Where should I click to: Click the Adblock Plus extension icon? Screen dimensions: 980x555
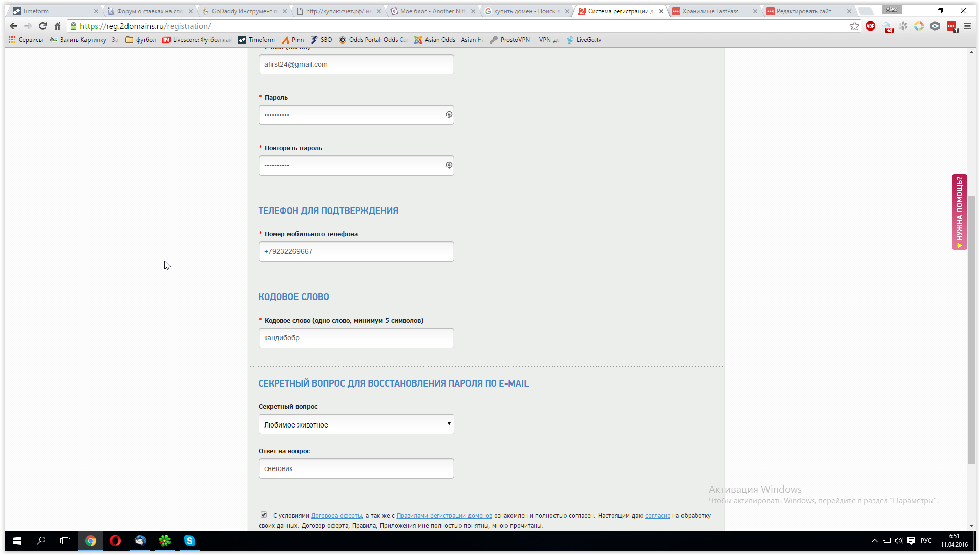click(x=870, y=26)
